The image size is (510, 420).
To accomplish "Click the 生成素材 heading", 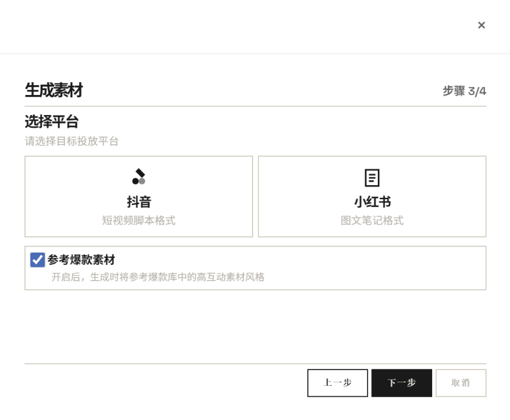I will click(54, 90).
